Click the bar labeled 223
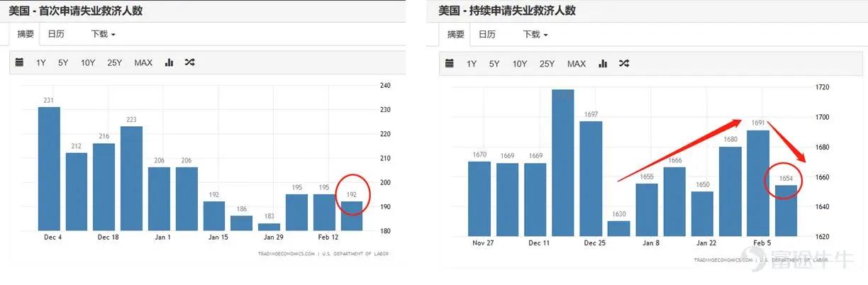Image resolution: width=868 pixels, height=285 pixels. [131, 179]
